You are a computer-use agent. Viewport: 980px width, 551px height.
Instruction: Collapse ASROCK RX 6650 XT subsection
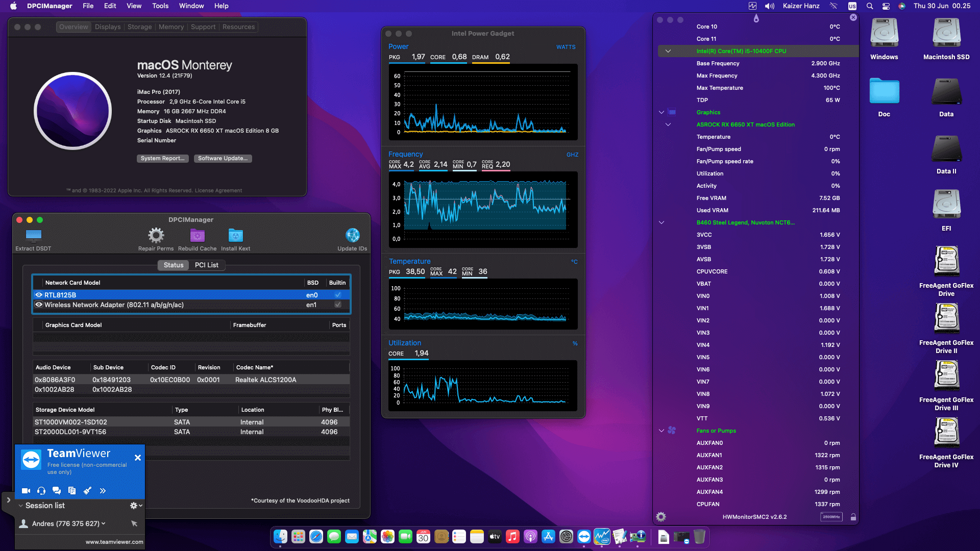coord(668,124)
